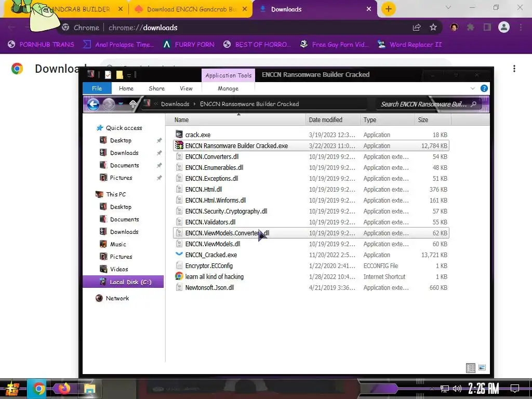Open the File menu in Explorer

[97, 88]
